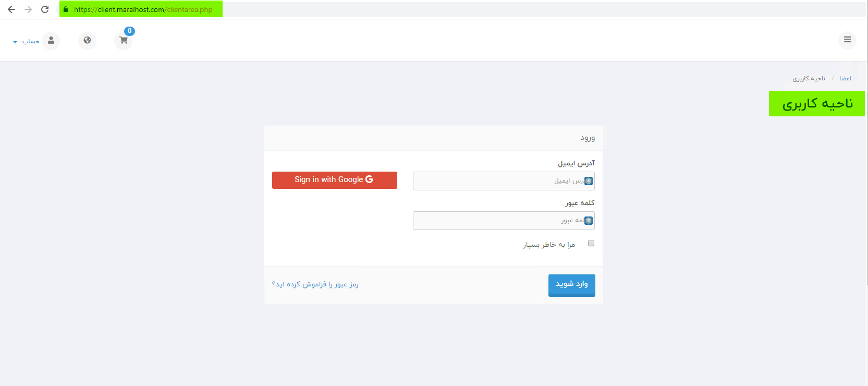Click the browser back arrow

click(x=11, y=9)
